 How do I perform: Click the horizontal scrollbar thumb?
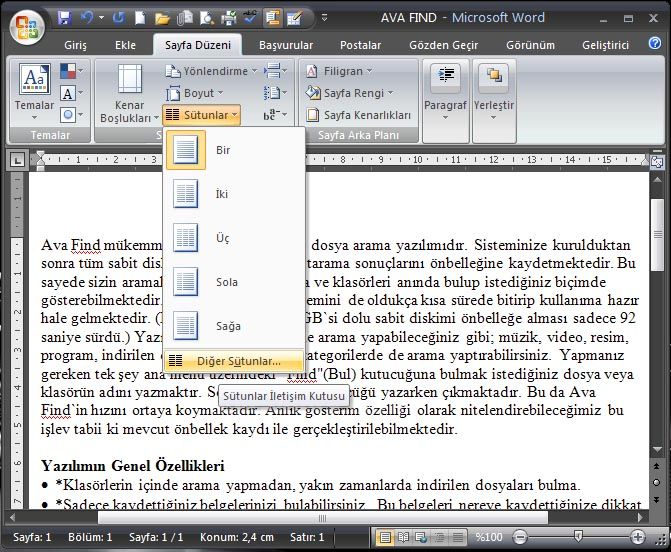point(323,518)
